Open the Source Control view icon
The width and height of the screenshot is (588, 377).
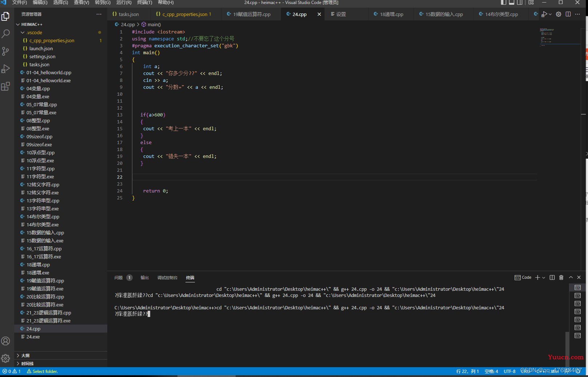pos(5,51)
